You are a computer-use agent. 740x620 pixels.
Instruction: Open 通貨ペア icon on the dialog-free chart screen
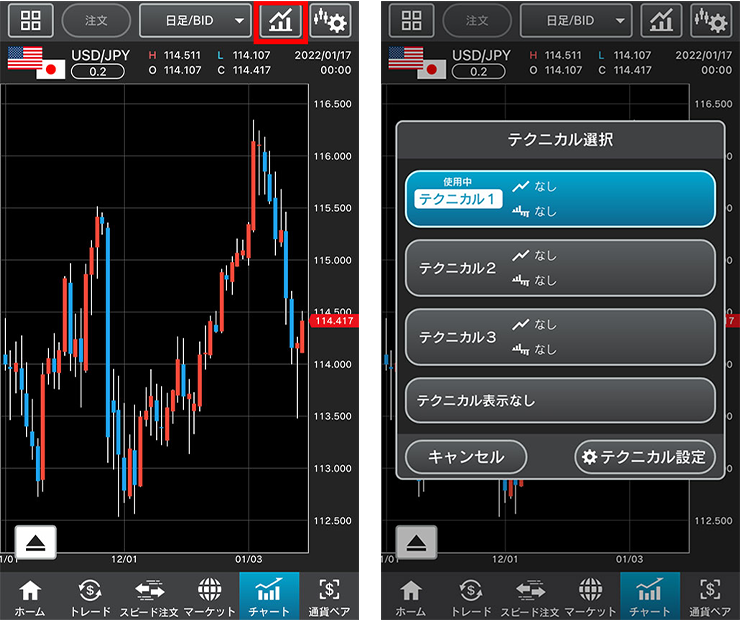click(329, 597)
